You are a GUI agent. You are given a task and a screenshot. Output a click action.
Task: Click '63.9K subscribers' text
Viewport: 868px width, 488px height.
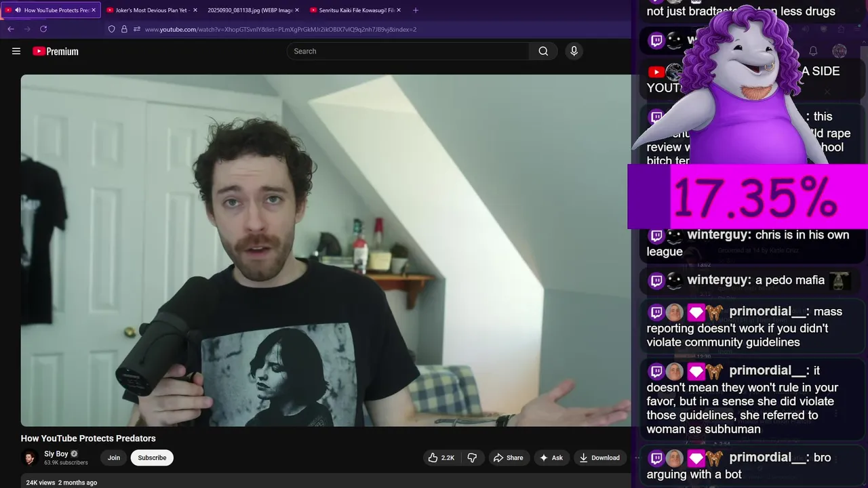[66, 463]
